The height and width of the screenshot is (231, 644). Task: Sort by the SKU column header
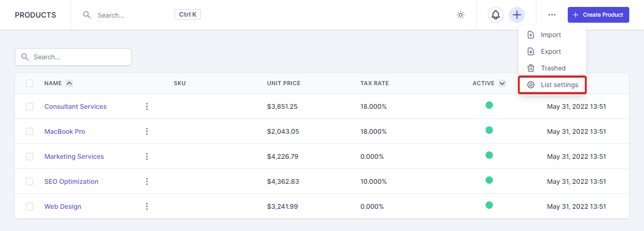click(180, 83)
